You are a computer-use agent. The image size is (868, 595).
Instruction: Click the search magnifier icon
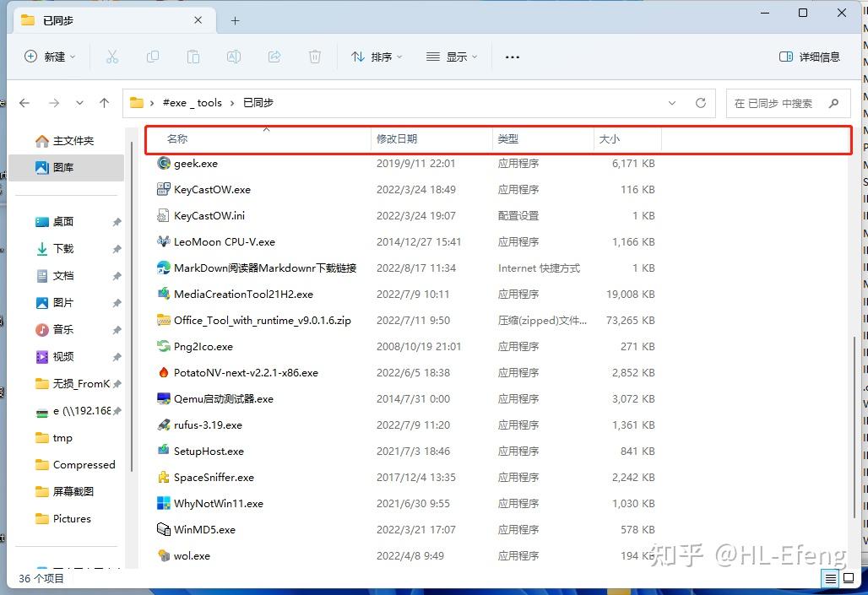[x=833, y=103]
